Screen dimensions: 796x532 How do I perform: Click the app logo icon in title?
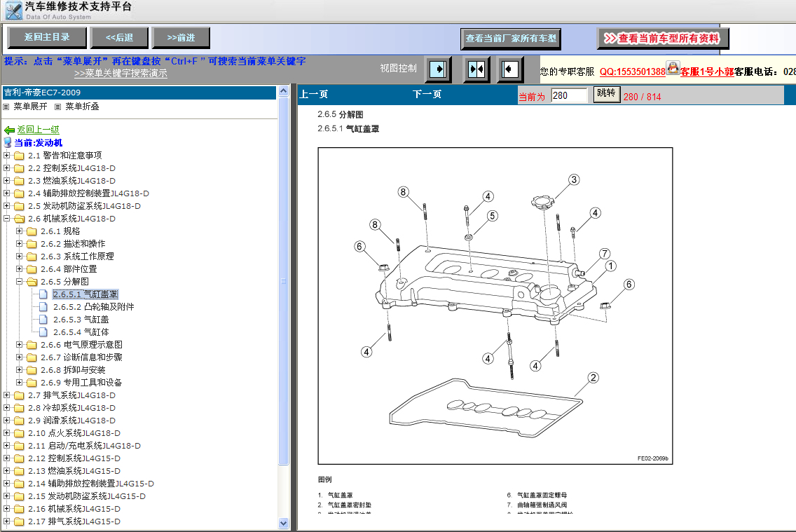click(x=13, y=11)
